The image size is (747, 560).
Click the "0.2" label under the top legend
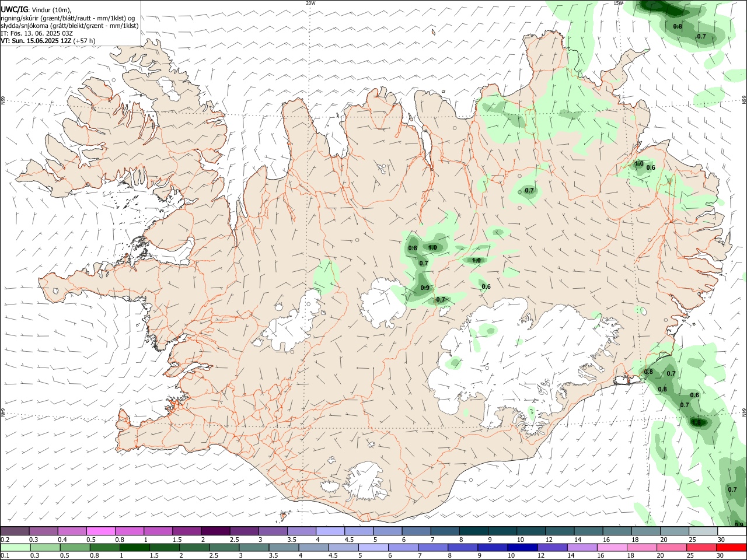point(5,540)
